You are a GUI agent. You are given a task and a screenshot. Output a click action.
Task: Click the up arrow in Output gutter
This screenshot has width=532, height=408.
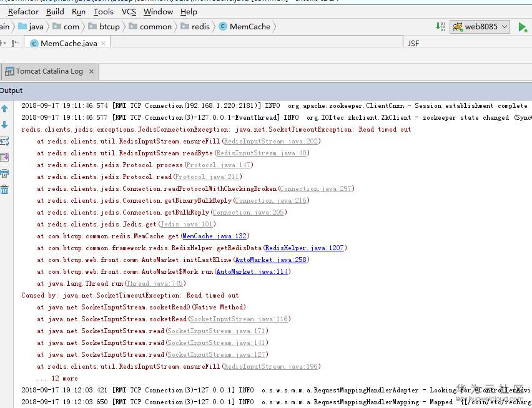4,109
